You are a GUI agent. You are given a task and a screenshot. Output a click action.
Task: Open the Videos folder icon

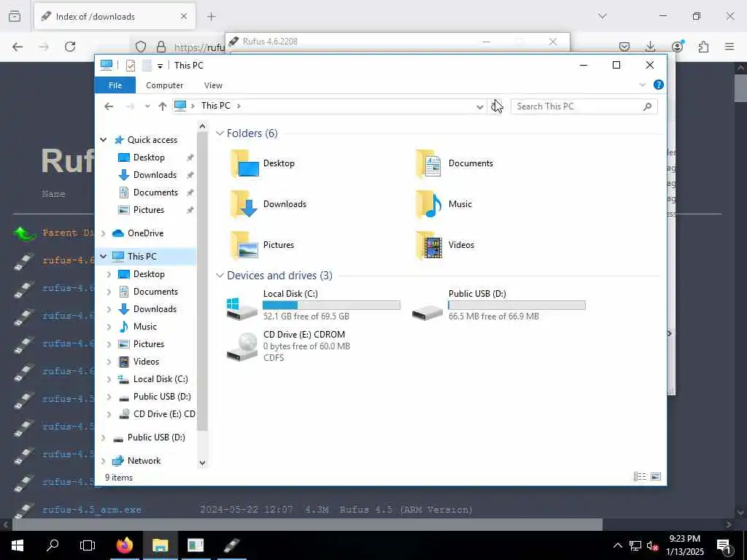(429, 245)
